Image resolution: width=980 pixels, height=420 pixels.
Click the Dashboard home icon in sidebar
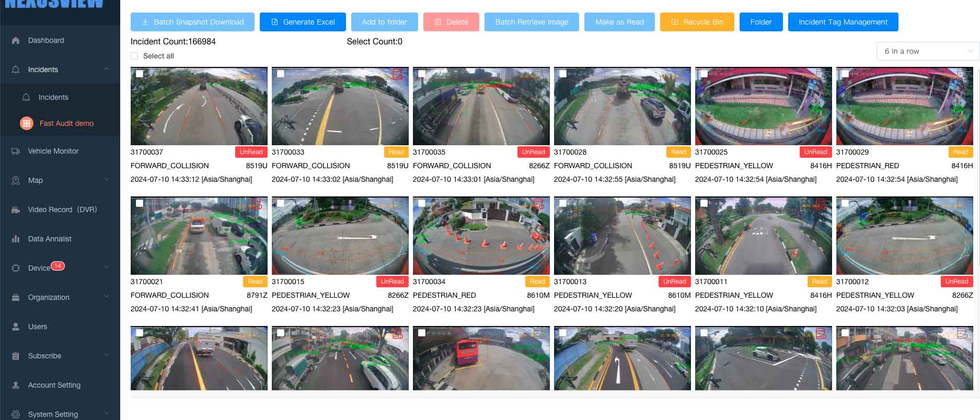pyautogui.click(x=16, y=41)
